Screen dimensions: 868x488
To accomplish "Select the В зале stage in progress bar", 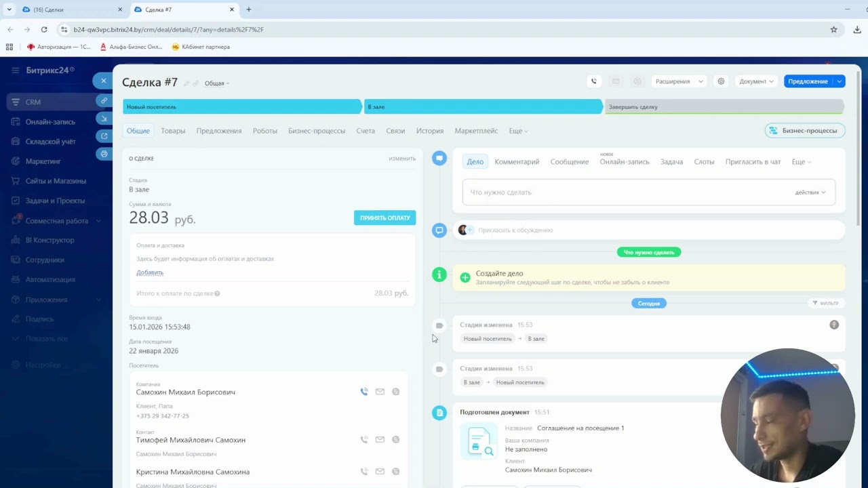I will point(483,107).
